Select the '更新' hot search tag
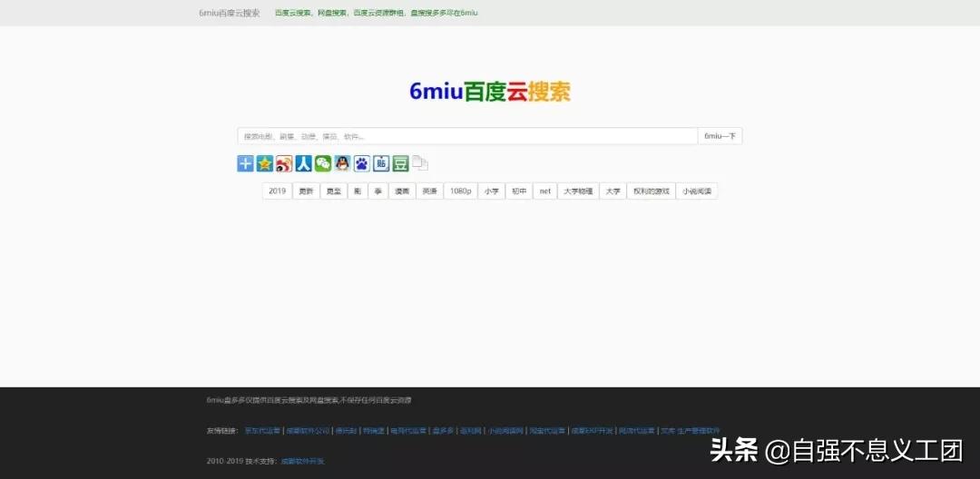This screenshot has height=479, width=980. [x=307, y=191]
